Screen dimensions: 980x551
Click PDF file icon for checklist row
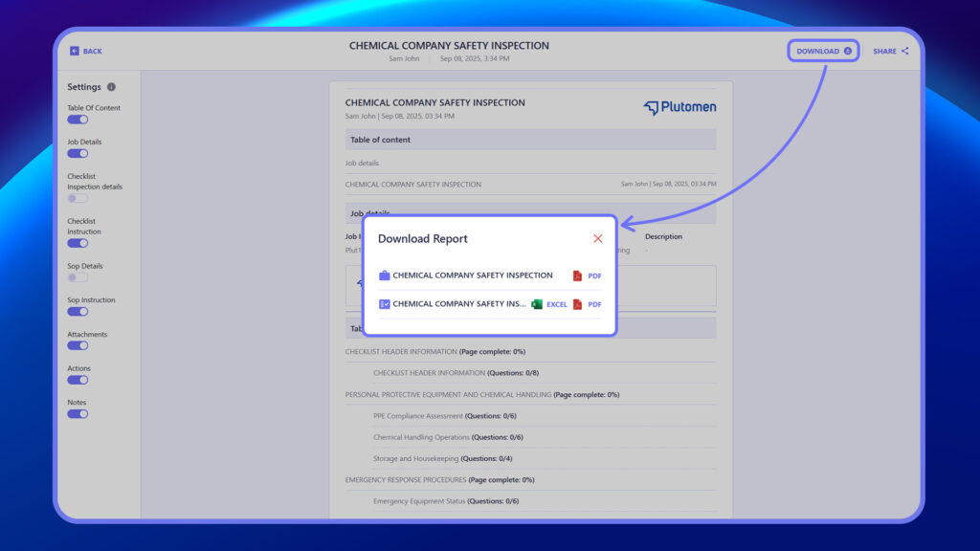pos(577,304)
